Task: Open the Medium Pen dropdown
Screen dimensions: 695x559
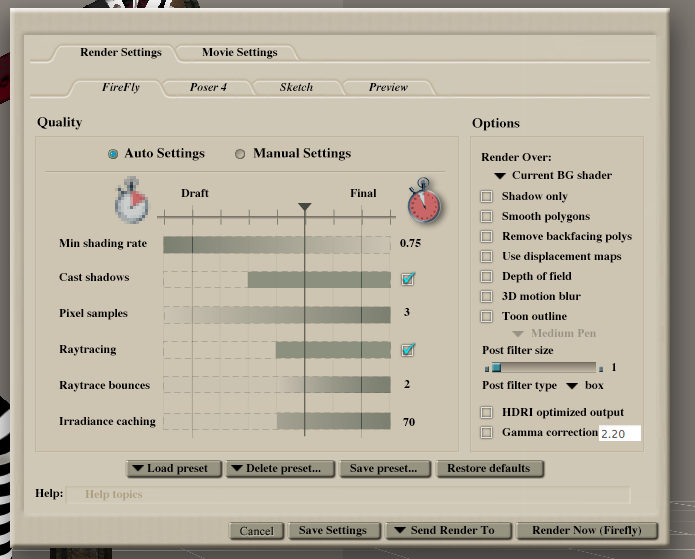Action: pyautogui.click(x=554, y=333)
